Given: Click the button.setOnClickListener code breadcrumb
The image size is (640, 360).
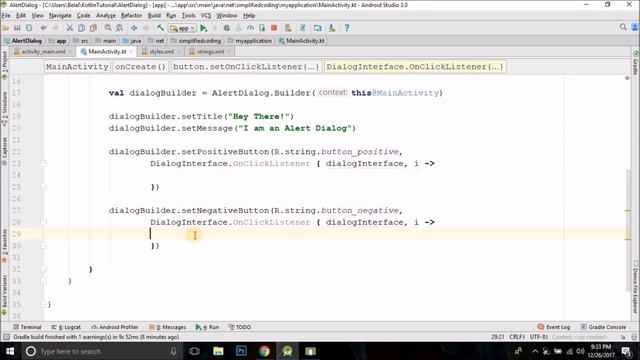Looking at the screenshot, I should coord(246,67).
